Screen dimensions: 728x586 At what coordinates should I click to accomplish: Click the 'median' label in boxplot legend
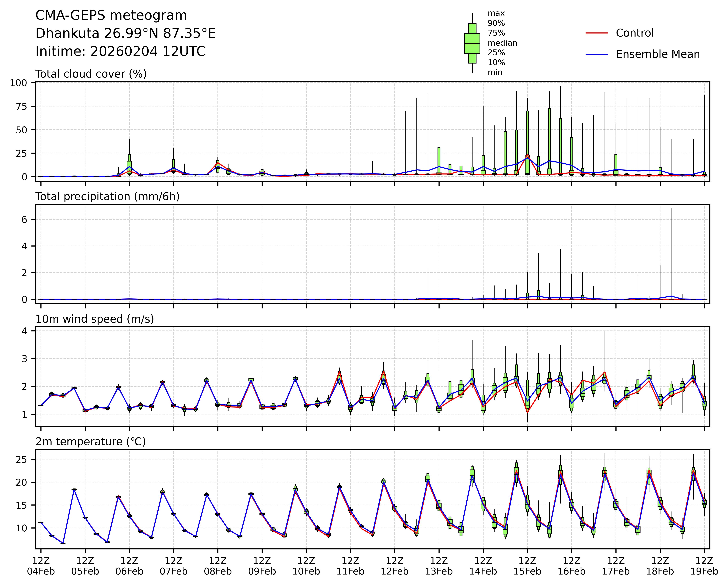502,43
